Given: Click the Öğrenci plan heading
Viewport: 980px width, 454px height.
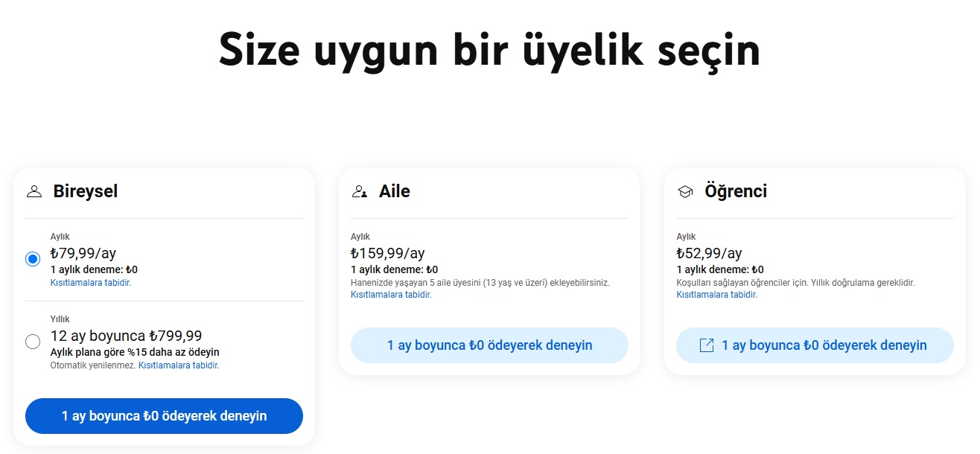Looking at the screenshot, I should coord(736,191).
